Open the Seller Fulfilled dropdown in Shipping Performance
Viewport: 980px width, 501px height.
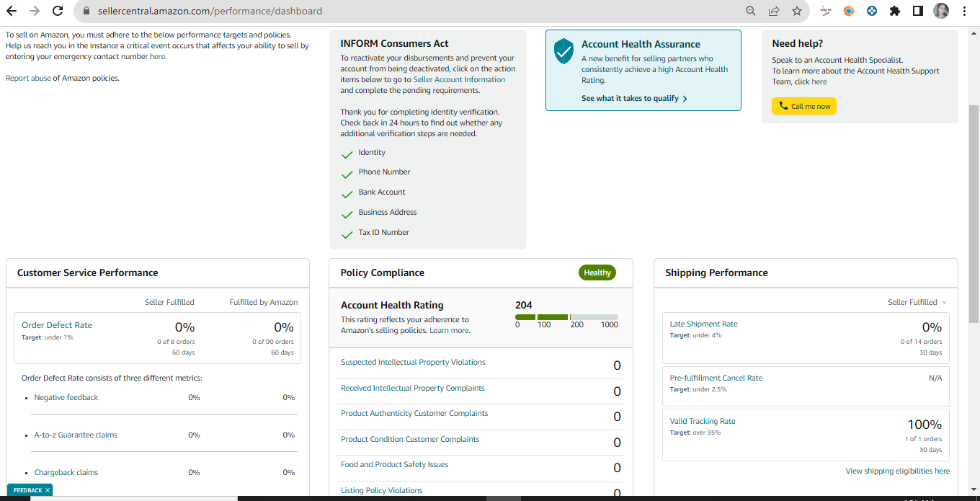917,303
